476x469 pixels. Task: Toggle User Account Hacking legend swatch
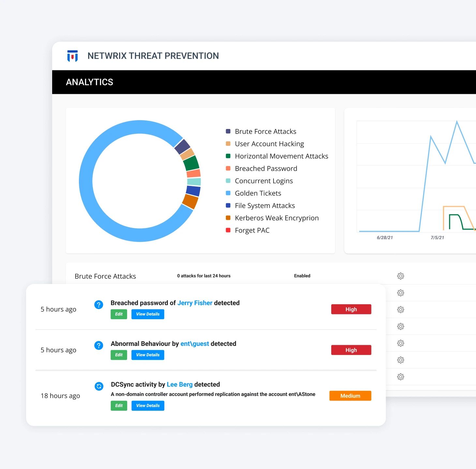(228, 144)
